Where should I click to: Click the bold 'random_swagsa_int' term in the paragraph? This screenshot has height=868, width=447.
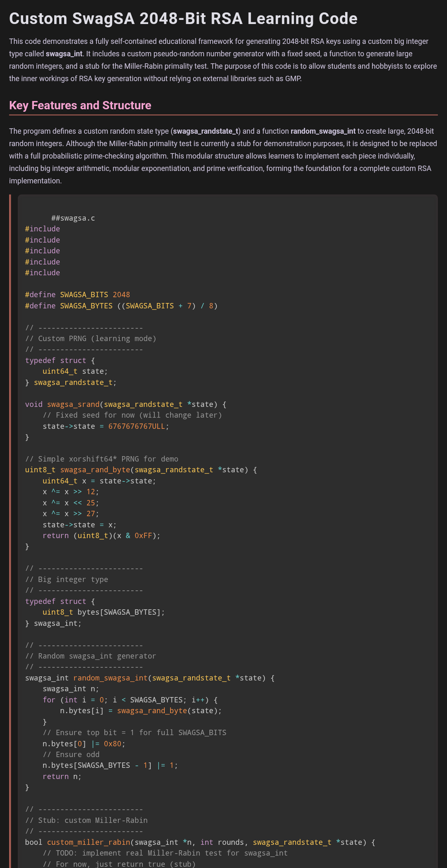click(x=323, y=131)
